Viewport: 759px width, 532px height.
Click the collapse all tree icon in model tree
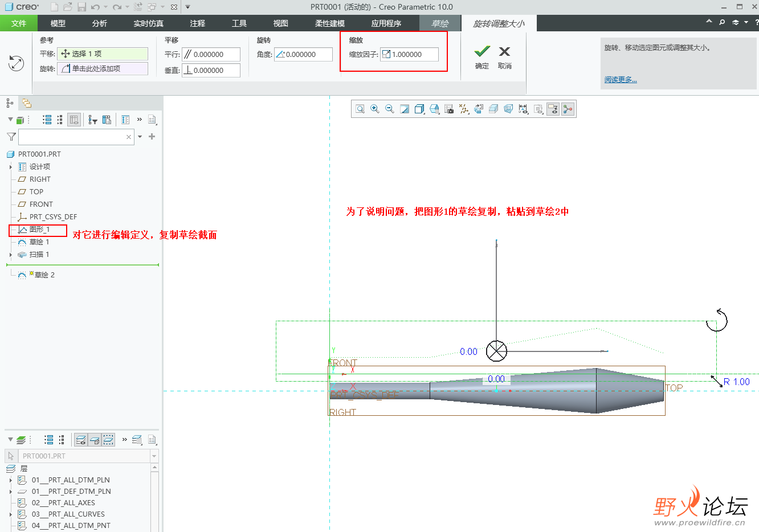60,120
